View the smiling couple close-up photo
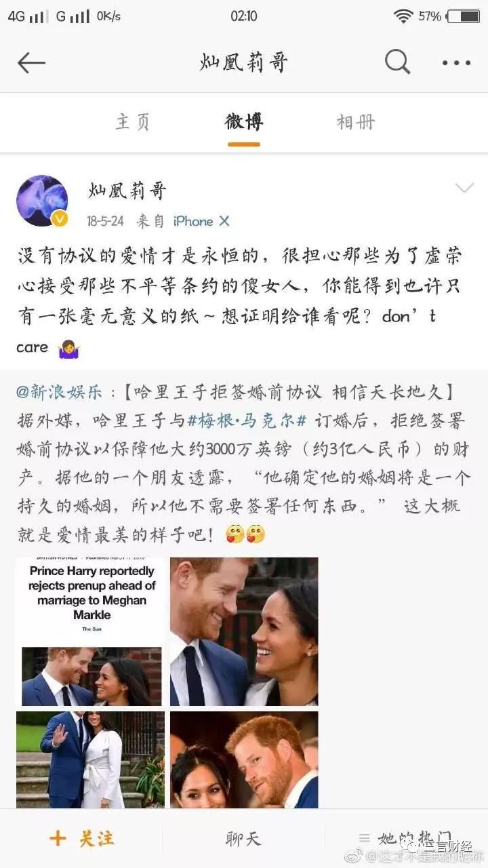The height and width of the screenshot is (868, 488). pos(244,631)
